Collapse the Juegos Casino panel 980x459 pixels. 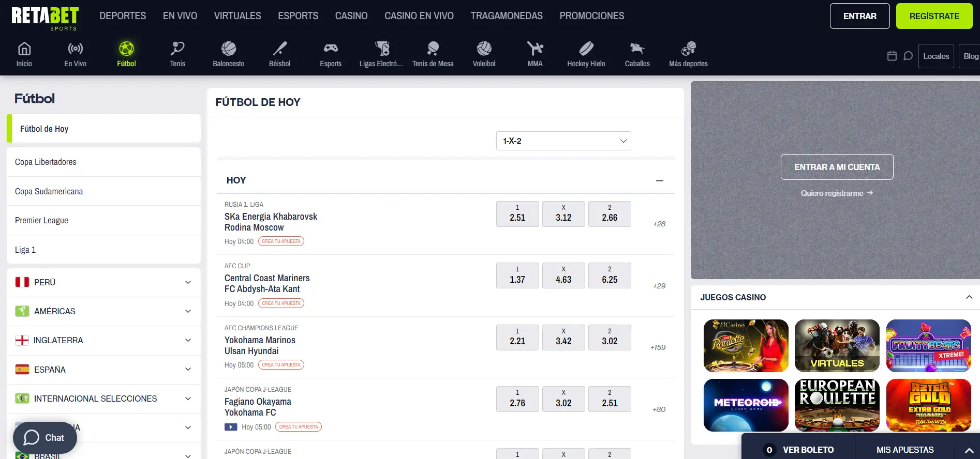click(x=969, y=297)
